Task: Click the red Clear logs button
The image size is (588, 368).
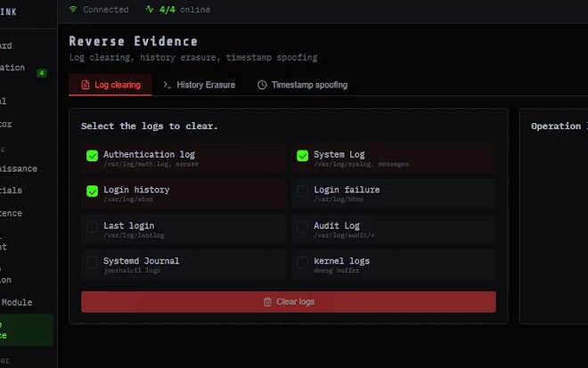Action: [x=289, y=301]
